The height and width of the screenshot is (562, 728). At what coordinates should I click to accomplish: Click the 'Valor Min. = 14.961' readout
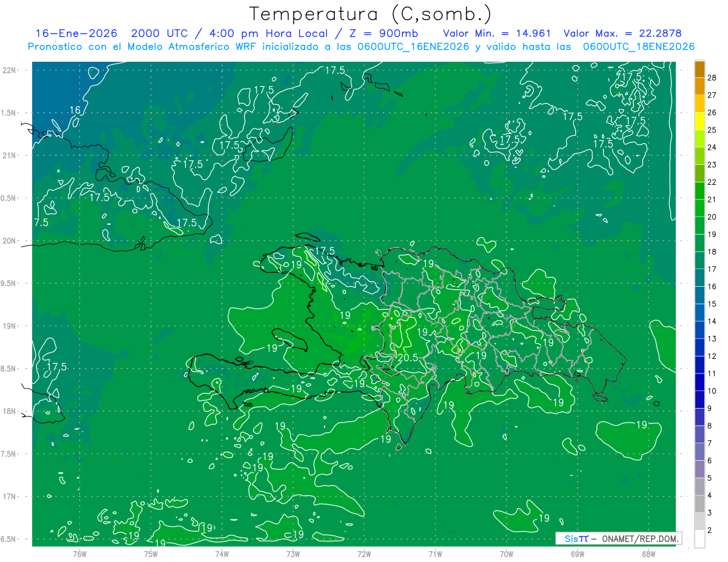coord(497,33)
